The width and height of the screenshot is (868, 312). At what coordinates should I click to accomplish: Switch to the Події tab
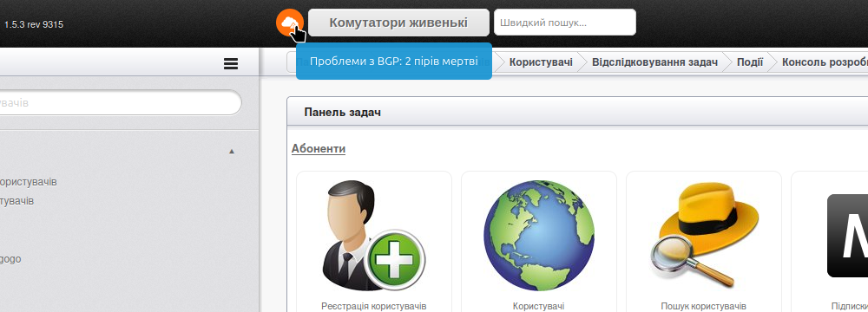(x=750, y=62)
